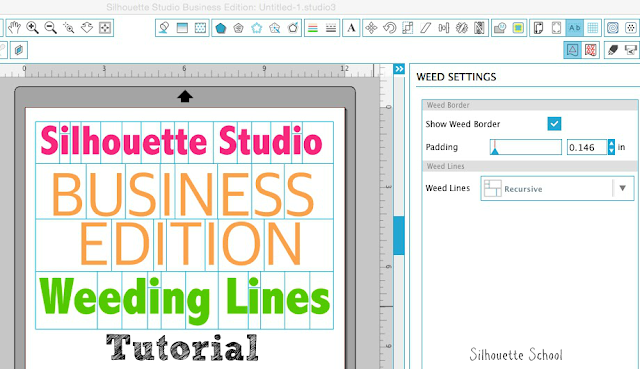
Task: Click the solid blue pentagon icon
Action: [220, 28]
